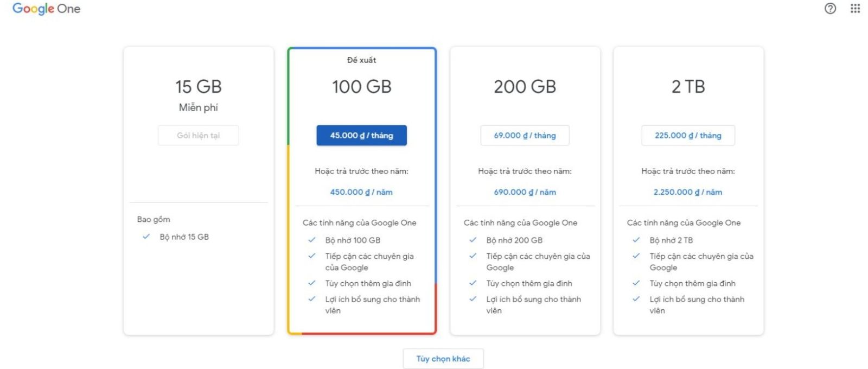This screenshot has width=868, height=369.
Task: Click the 2 TB plan title
Action: coord(688,87)
